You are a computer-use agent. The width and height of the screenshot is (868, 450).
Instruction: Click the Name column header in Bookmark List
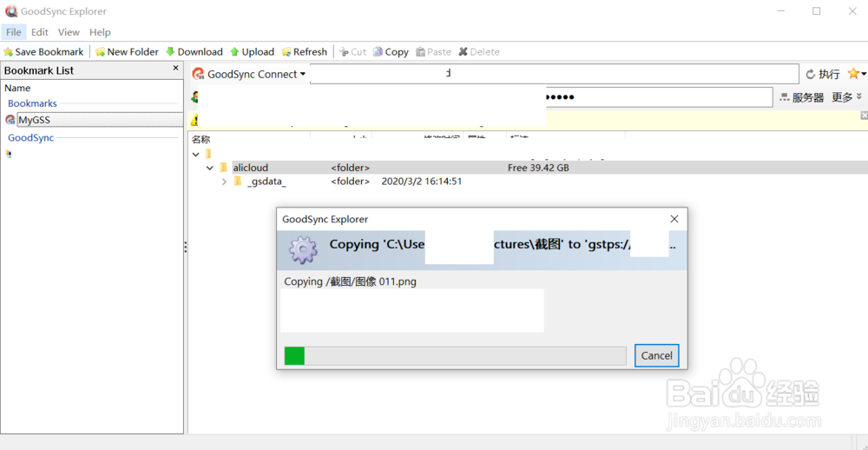[x=17, y=88]
